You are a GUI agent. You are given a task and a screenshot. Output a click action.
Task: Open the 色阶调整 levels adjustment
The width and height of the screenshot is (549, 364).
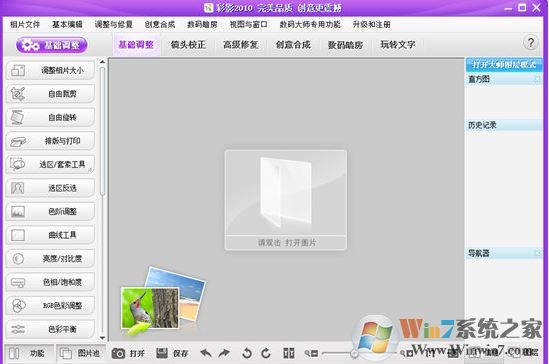50,211
